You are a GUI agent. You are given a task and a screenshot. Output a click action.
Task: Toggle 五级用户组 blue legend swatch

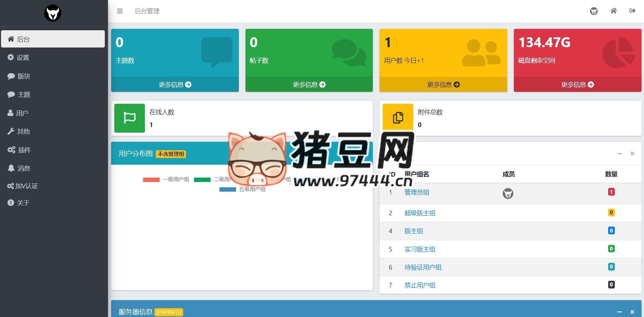[228, 189]
